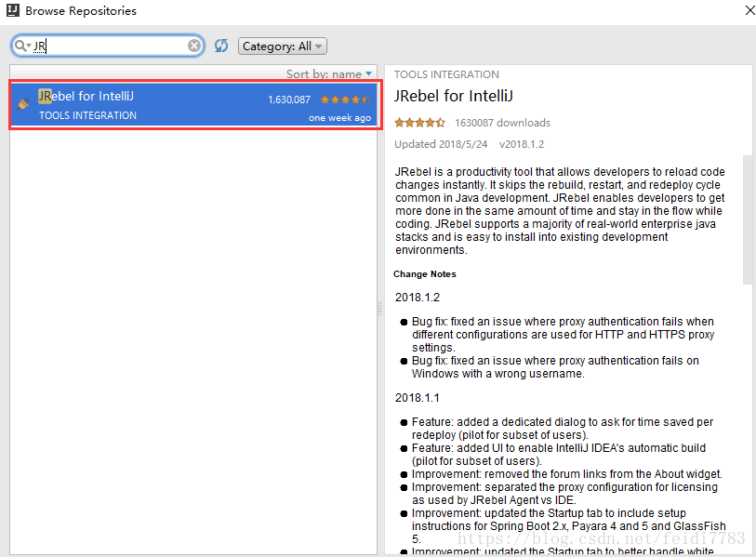Click the TOOLS INTEGRATION heading in the details panel
756x557 pixels.
(x=446, y=74)
